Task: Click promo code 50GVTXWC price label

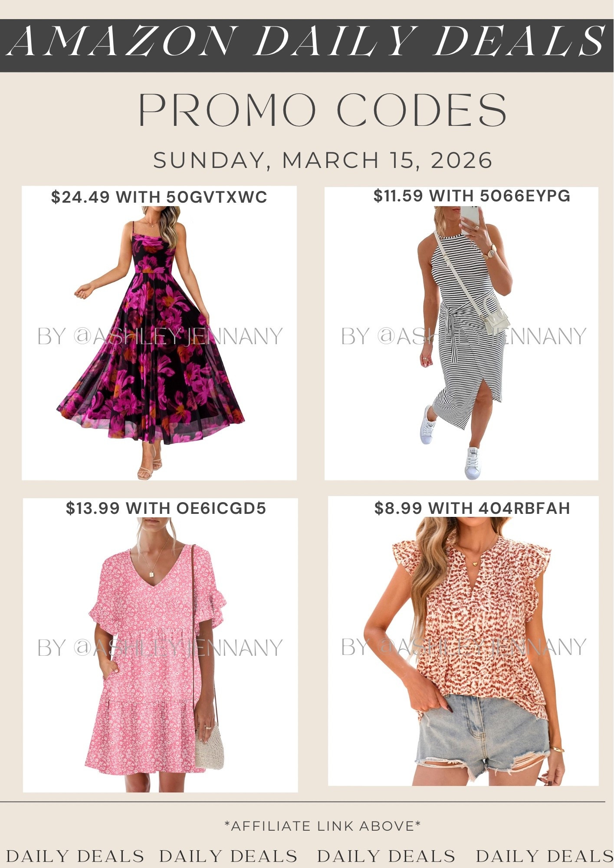Action: (159, 197)
